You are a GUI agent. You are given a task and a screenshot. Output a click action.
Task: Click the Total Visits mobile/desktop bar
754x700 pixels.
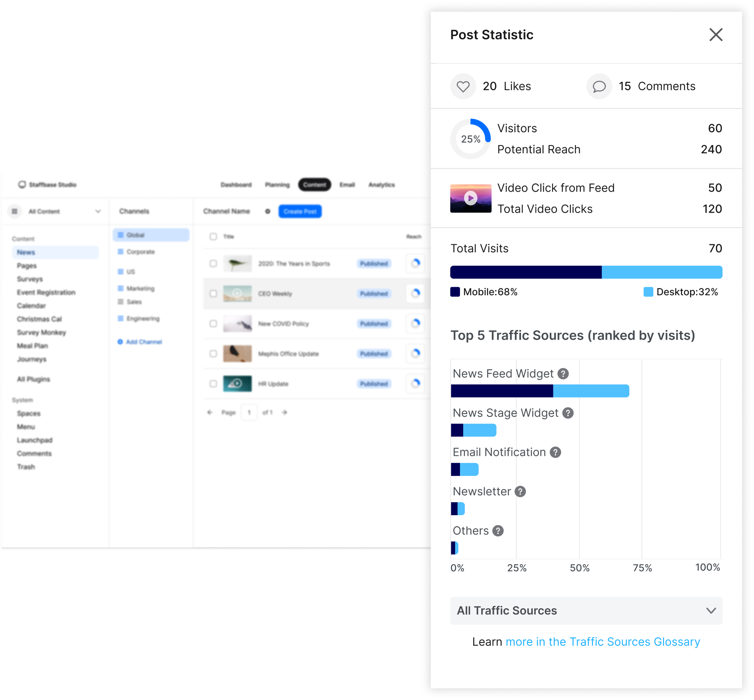click(x=586, y=272)
